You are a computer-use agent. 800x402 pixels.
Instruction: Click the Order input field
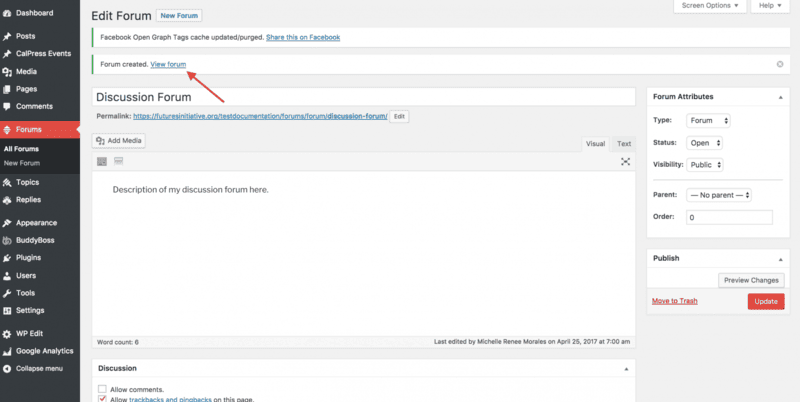coord(729,217)
